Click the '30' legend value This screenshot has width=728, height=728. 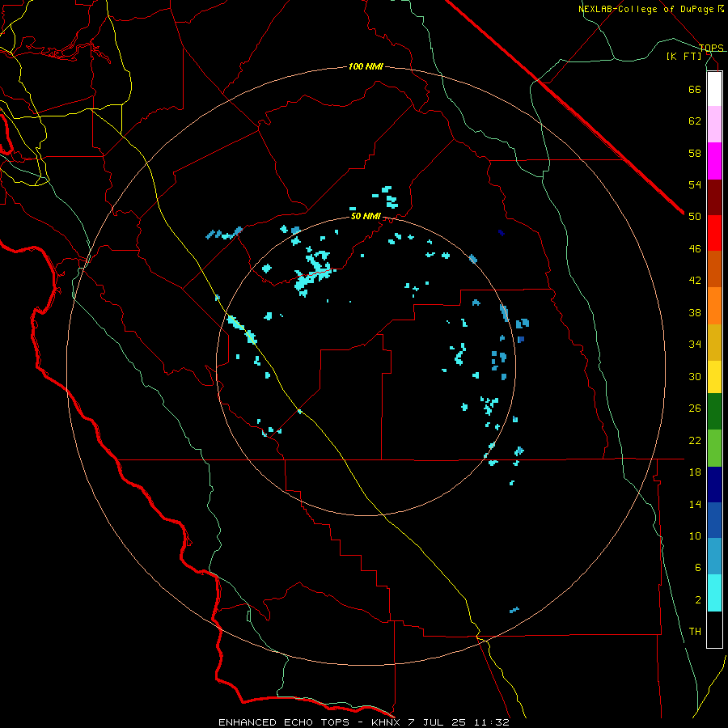695,376
